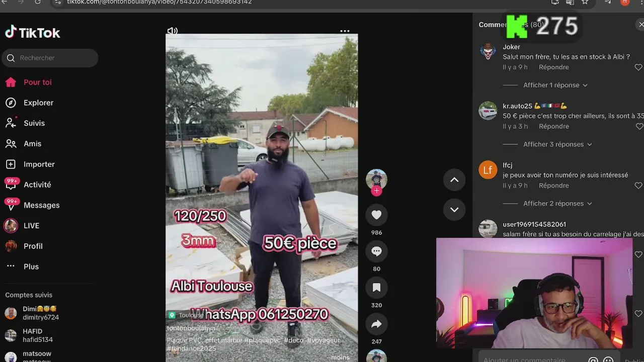Click the emoji icon in comment box
This screenshot has height=362, width=644.
click(x=608, y=360)
